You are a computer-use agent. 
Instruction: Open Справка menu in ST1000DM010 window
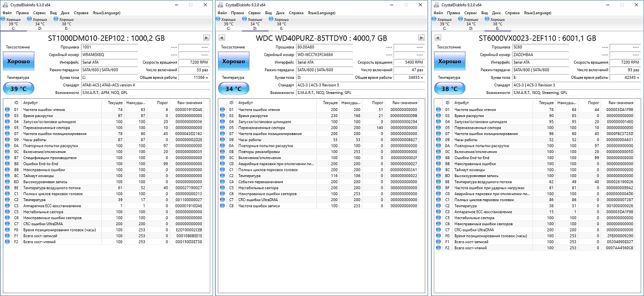tap(81, 13)
